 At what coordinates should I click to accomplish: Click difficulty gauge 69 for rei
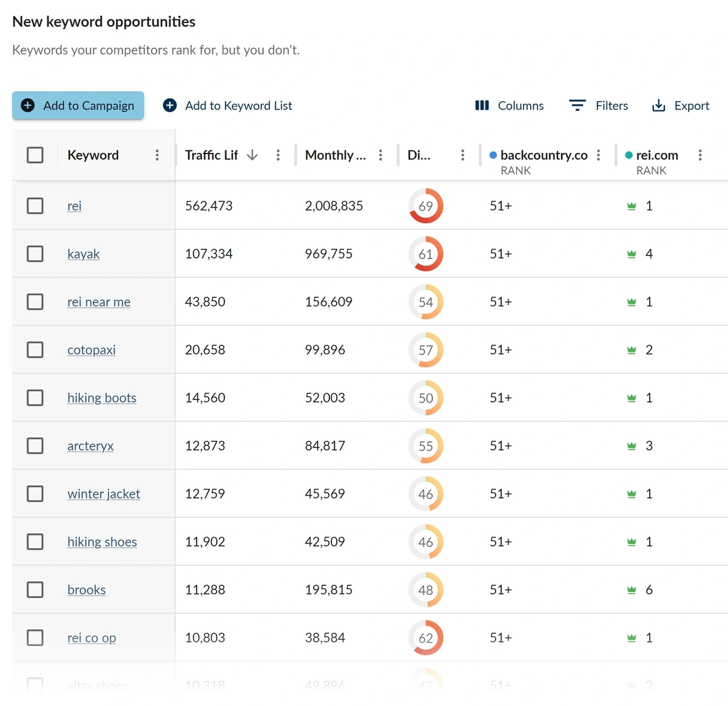(426, 206)
